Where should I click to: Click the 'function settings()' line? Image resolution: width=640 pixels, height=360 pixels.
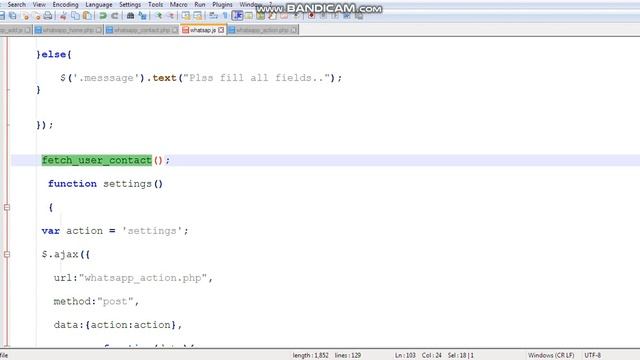point(105,184)
